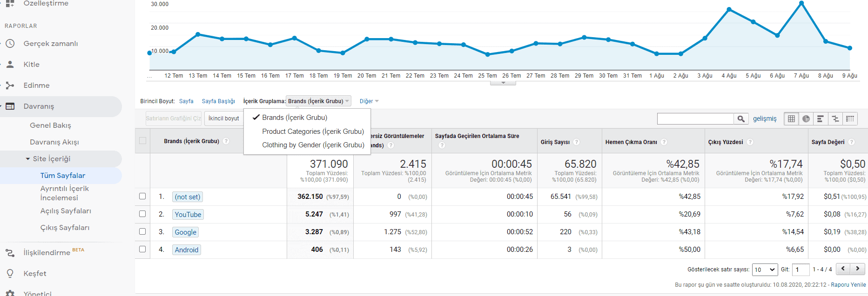Switch to pivot table view icon

pos(850,119)
